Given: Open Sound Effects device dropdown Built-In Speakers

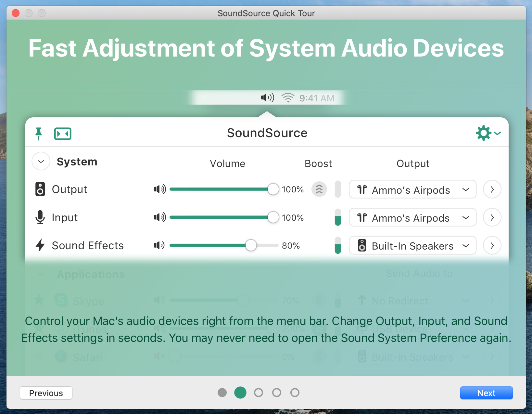Looking at the screenshot, I should 412,245.
